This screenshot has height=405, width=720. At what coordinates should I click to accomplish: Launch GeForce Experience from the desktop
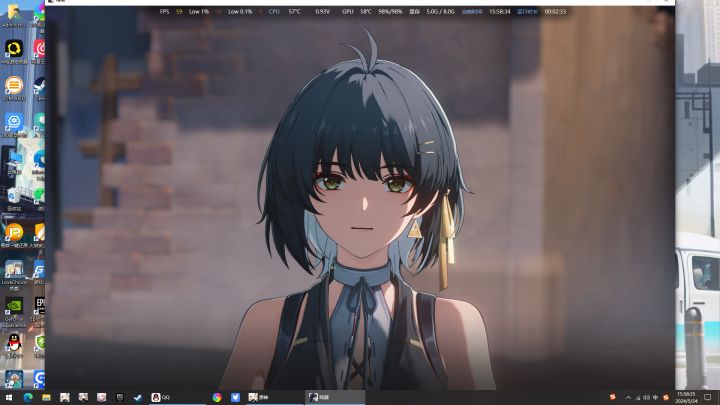click(x=14, y=313)
